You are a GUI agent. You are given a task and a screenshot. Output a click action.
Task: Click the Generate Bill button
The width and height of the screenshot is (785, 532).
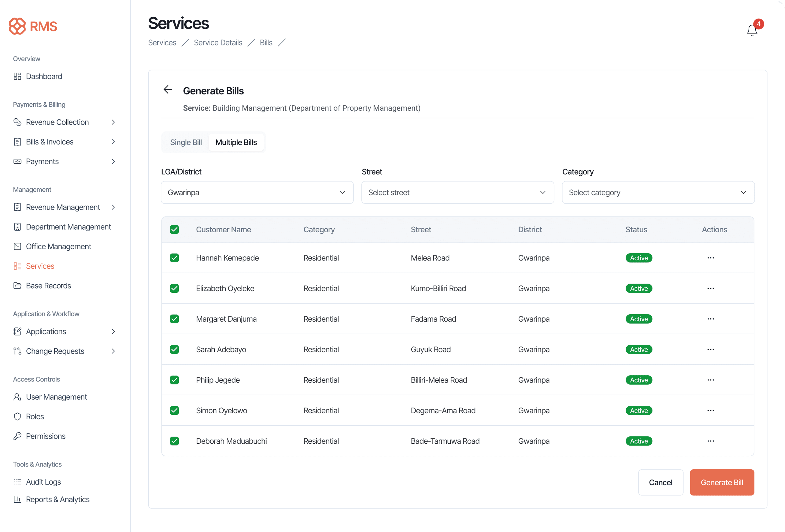tap(722, 482)
